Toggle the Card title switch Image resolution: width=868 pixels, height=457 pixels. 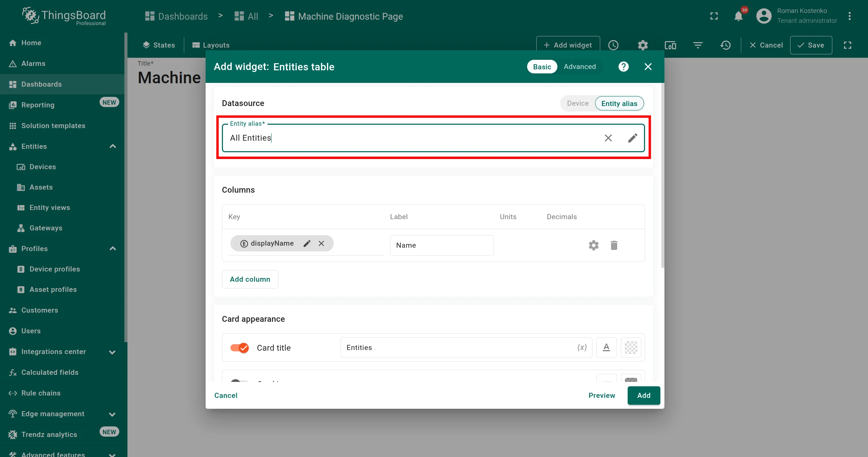[x=240, y=348]
